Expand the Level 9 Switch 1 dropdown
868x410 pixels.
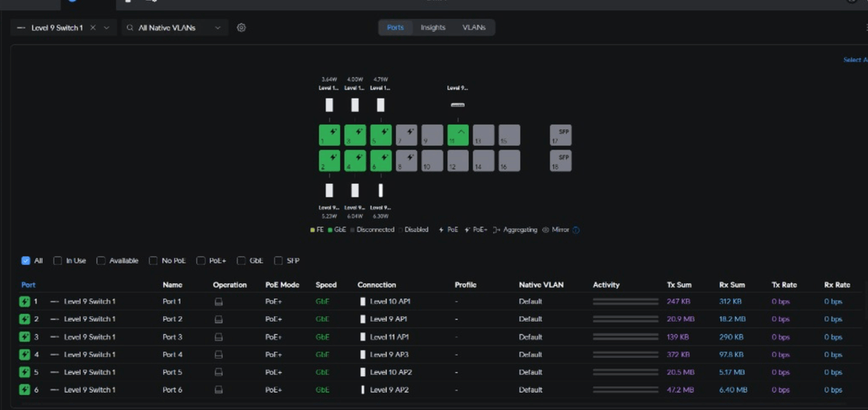pyautogui.click(x=107, y=28)
